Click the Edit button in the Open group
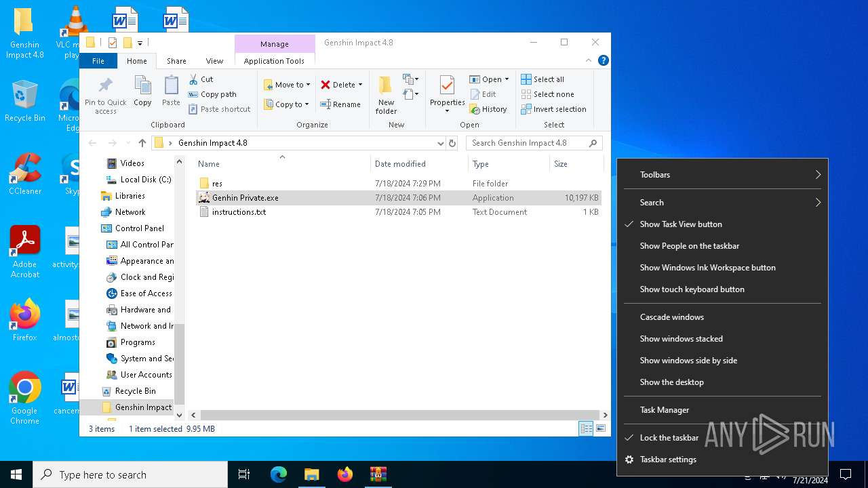Viewport: 868px width, 488px height. (482, 94)
